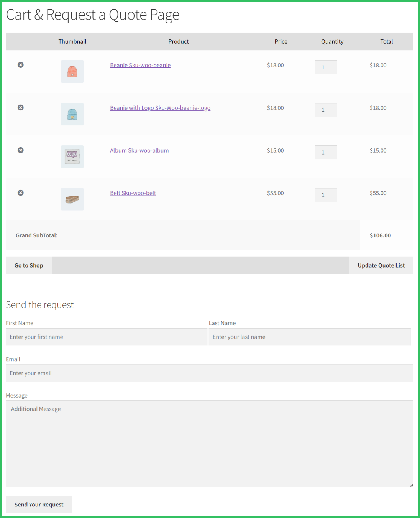Select the Belt row total $55.00
The height and width of the screenshot is (518, 420).
[x=378, y=193]
